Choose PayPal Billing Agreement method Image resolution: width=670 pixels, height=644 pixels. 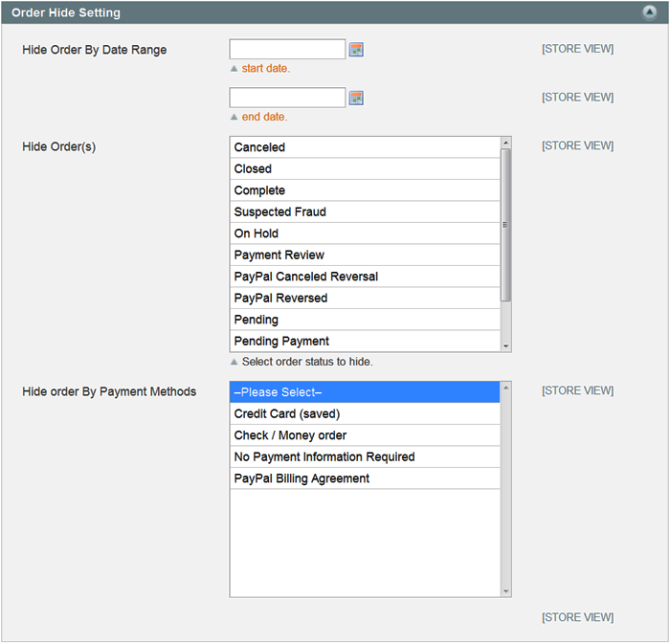[x=365, y=478]
